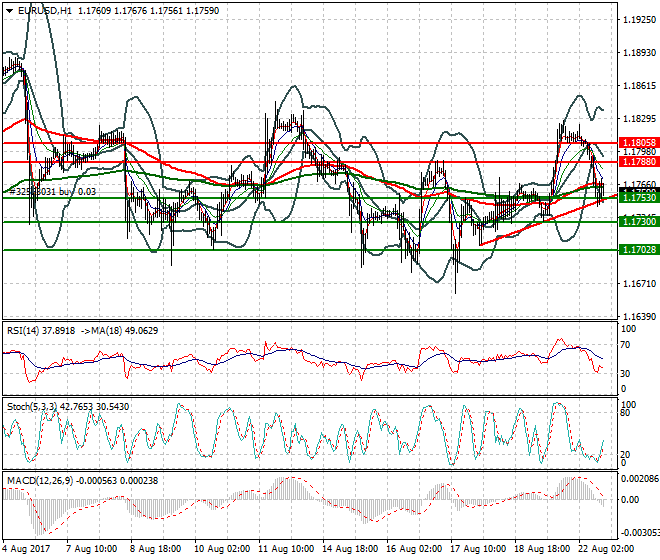Click the 1.18615 price axis label
Image resolution: width=660 pixels, height=560 pixels.
(x=639, y=86)
